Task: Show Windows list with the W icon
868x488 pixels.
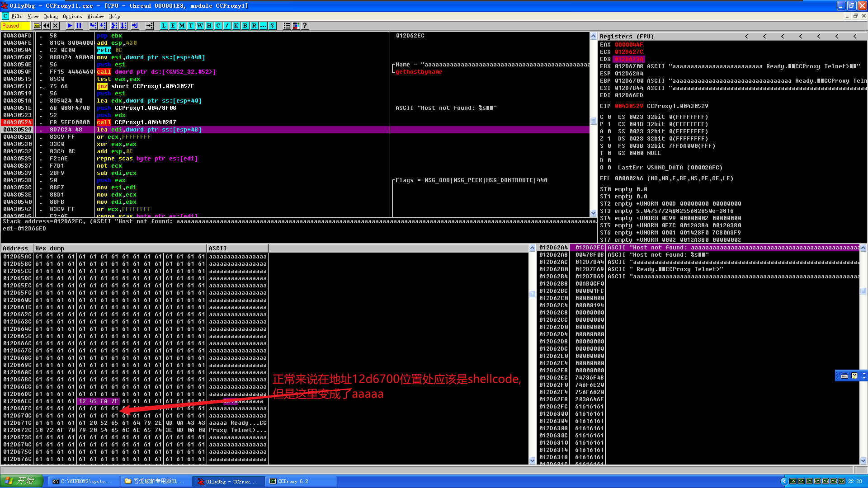Action: coord(200,26)
